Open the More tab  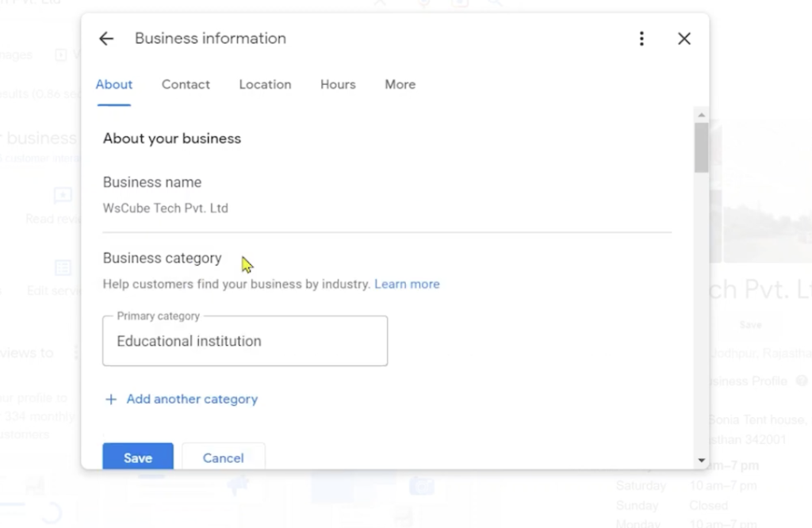tap(400, 85)
